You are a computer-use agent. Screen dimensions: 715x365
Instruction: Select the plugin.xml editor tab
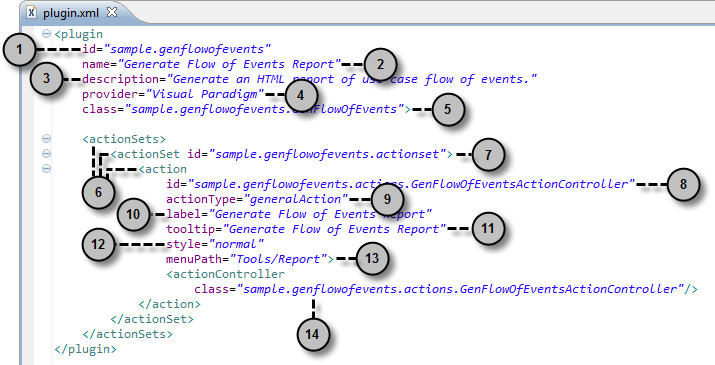click(x=72, y=13)
